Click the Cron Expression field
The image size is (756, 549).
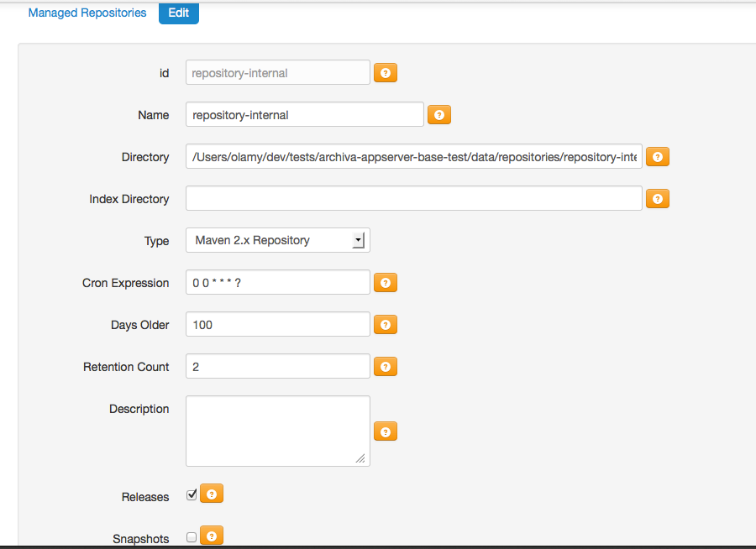pyautogui.click(x=277, y=283)
